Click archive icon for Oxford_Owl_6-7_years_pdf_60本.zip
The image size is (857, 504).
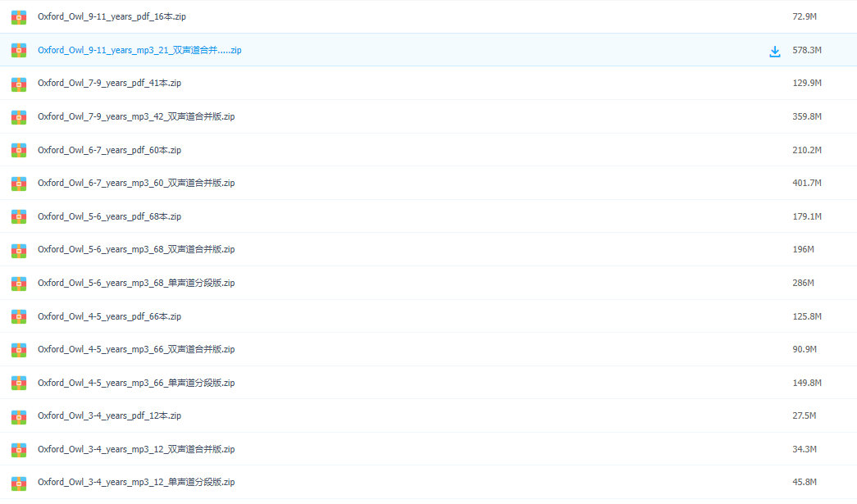coord(19,150)
